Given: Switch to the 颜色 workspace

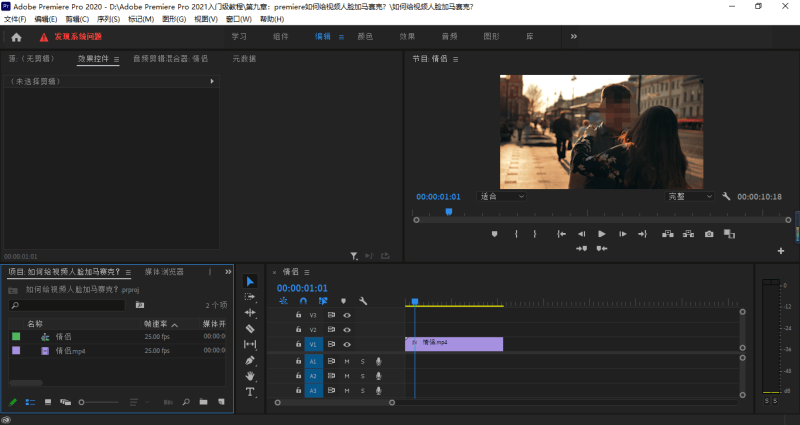Looking at the screenshot, I should point(365,37).
